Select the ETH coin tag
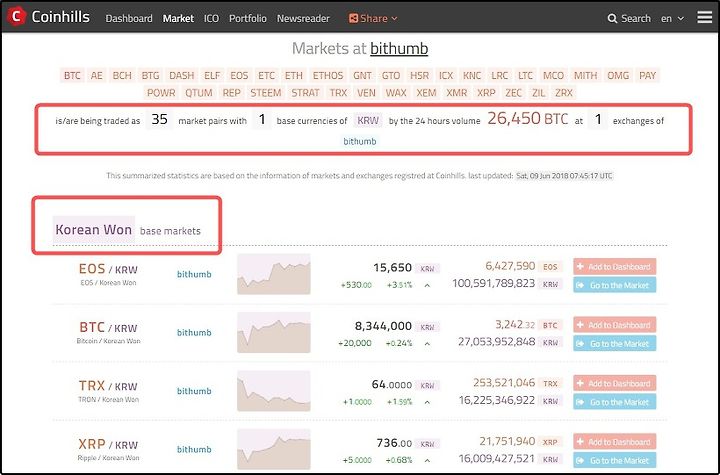The width and height of the screenshot is (720, 475). point(294,75)
